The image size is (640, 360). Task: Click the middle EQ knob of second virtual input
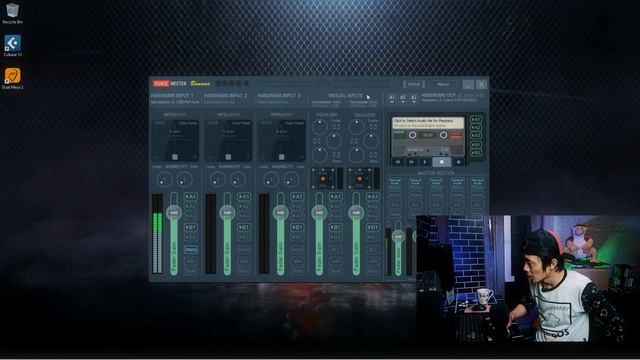[371, 141]
